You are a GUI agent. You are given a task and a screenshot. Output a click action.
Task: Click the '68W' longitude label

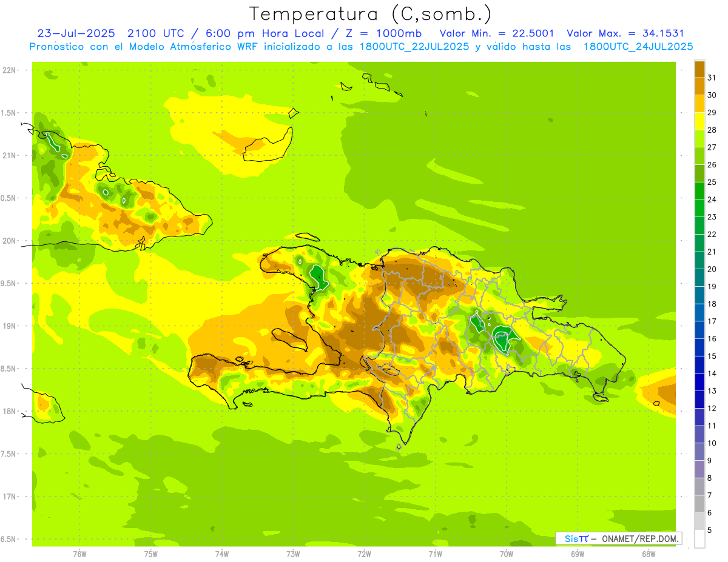[x=649, y=553]
